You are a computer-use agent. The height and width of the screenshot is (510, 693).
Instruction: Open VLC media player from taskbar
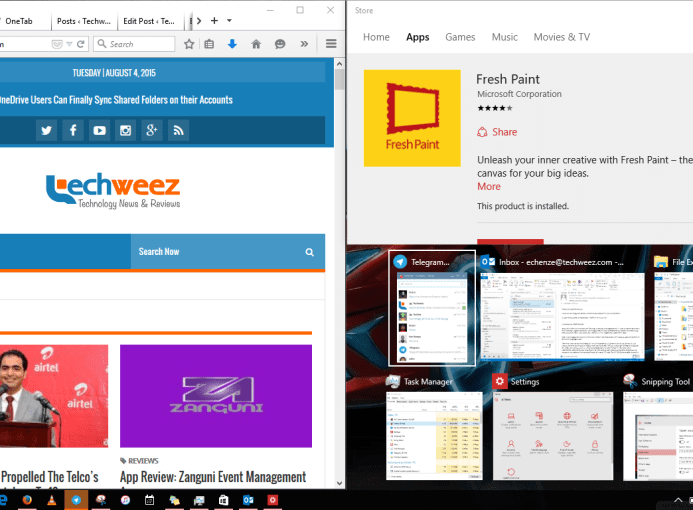coord(51,500)
